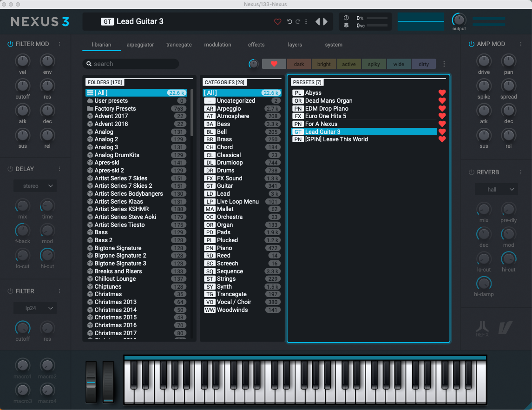Click the filter mod cutoff knob
The height and width of the screenshot is (410, 532).
tap(23, 86)
